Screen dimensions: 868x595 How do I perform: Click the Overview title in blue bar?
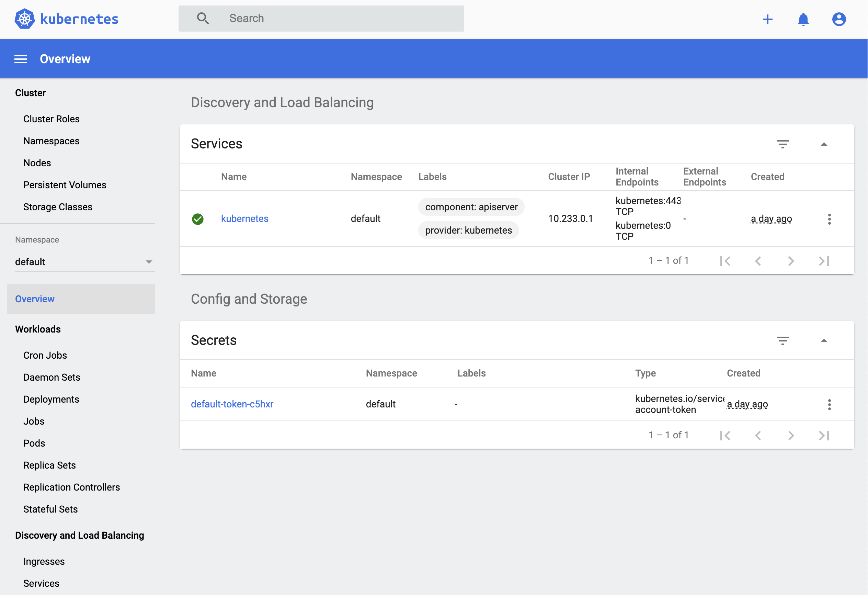pyautogui.click(x=65, y=59)
